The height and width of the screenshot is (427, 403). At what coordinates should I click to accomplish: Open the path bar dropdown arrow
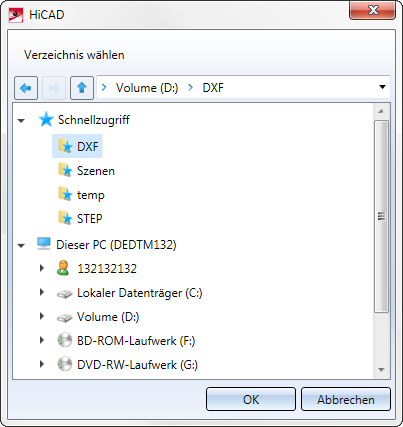382,87
